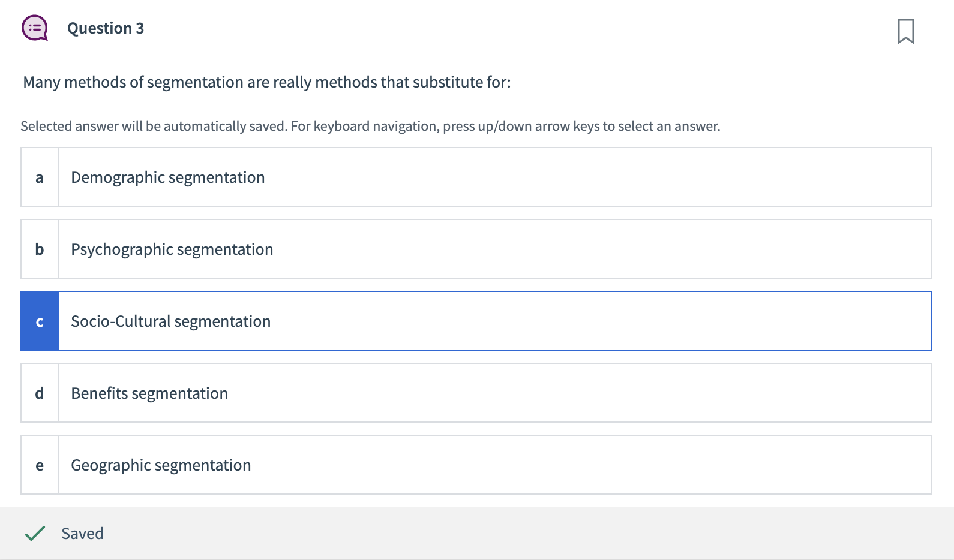Choose answer b, Psychographic segmentation
Viewport: 954px width, 560px height.
coord(476,249)
